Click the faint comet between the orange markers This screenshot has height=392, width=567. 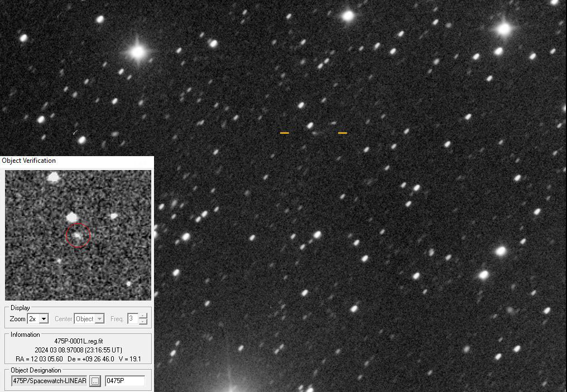pyautogui.click(x=317, y=133)
